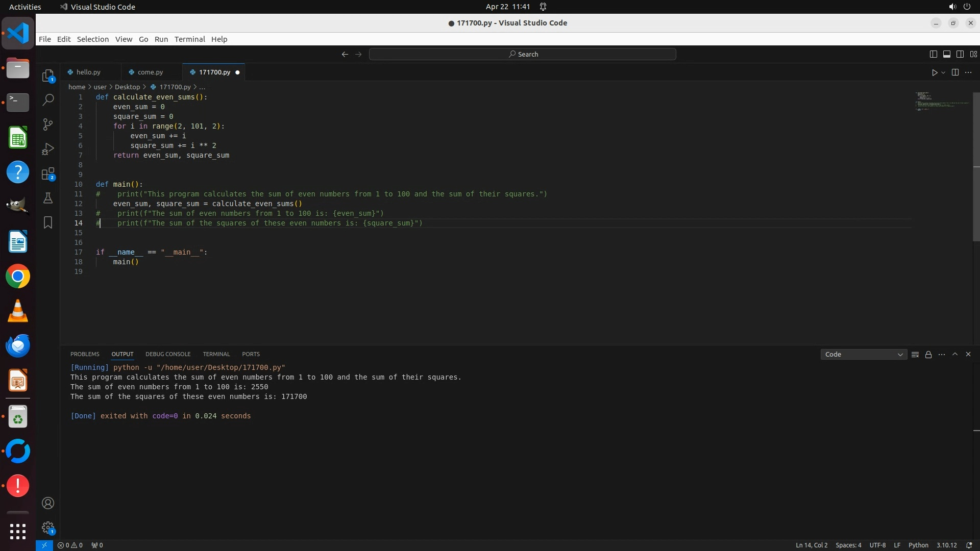Screen dimensions: 980x551
Task: Open the Testing flask view
Action: point(48,198)
